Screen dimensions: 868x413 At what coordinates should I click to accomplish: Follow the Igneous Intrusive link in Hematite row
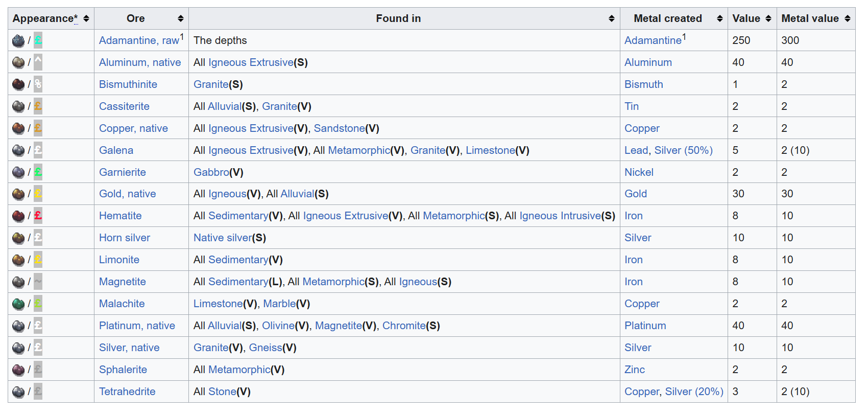[560, 216]
